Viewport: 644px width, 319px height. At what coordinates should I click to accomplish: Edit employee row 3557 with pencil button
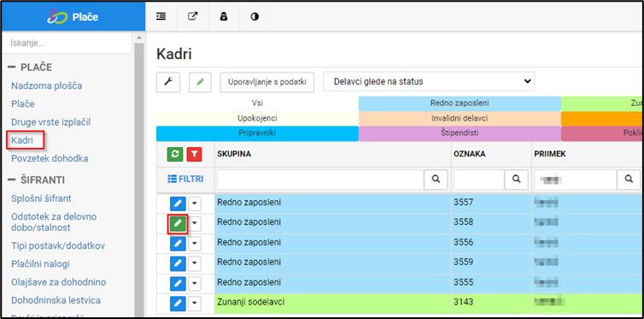178,204
